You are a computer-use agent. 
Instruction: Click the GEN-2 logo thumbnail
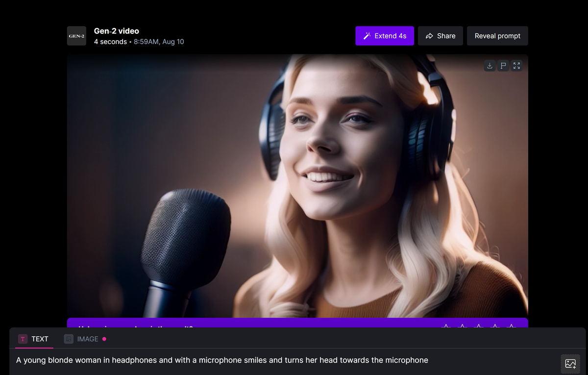tap(76, 36)
